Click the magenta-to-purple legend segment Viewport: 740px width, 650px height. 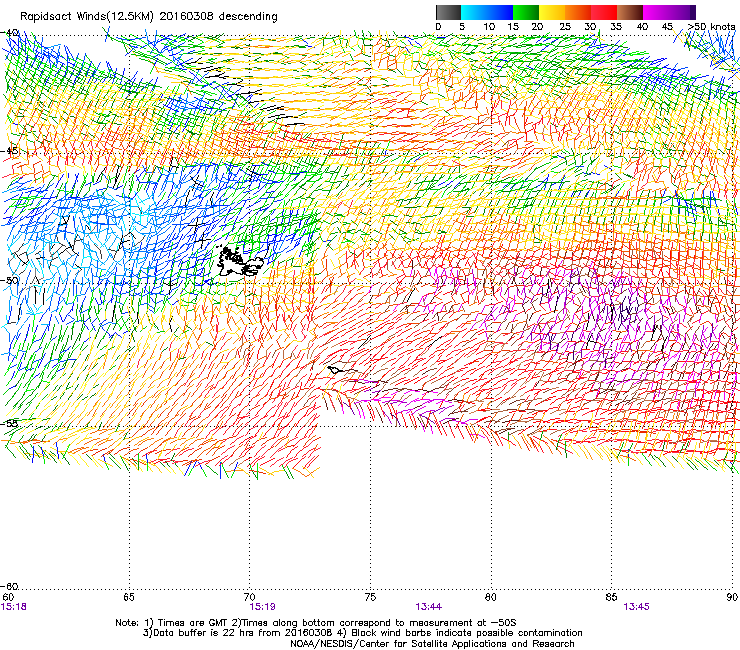(x=669, y=12)
